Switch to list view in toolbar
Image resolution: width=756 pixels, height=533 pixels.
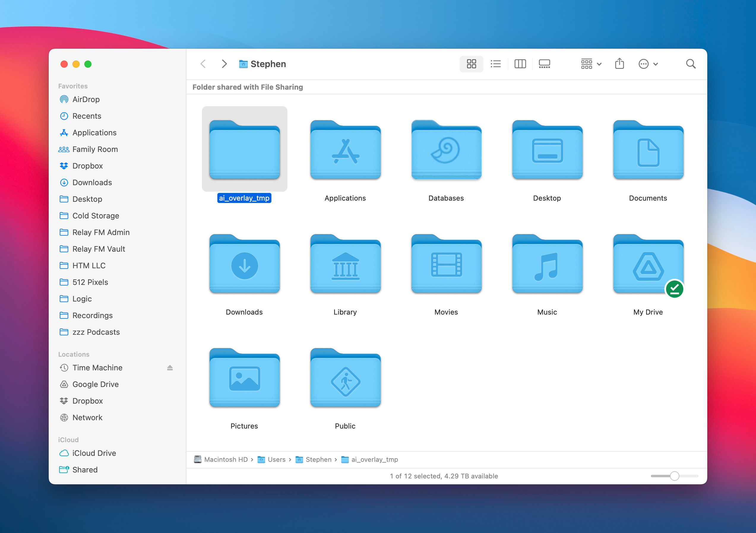click(x=495, y=64)
